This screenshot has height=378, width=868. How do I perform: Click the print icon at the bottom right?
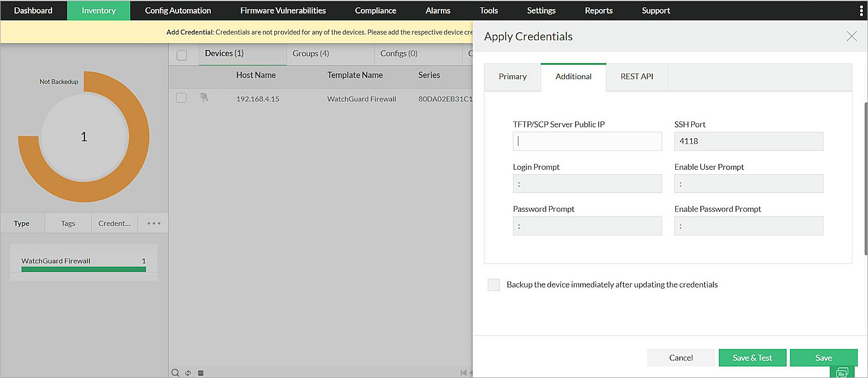843,371
